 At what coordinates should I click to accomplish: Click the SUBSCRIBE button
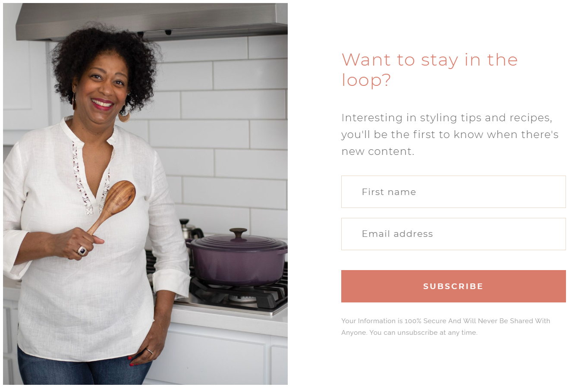point(453,286)
